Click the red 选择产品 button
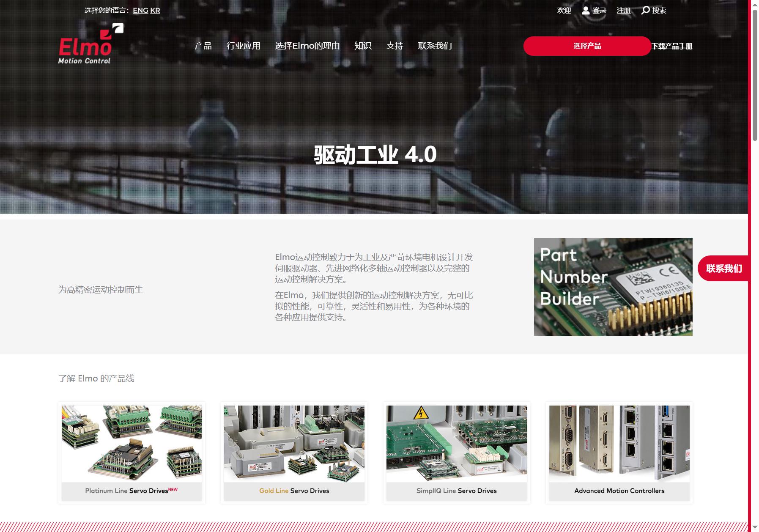This screenshot has width=759, height=532. click(x=587, y=46)
